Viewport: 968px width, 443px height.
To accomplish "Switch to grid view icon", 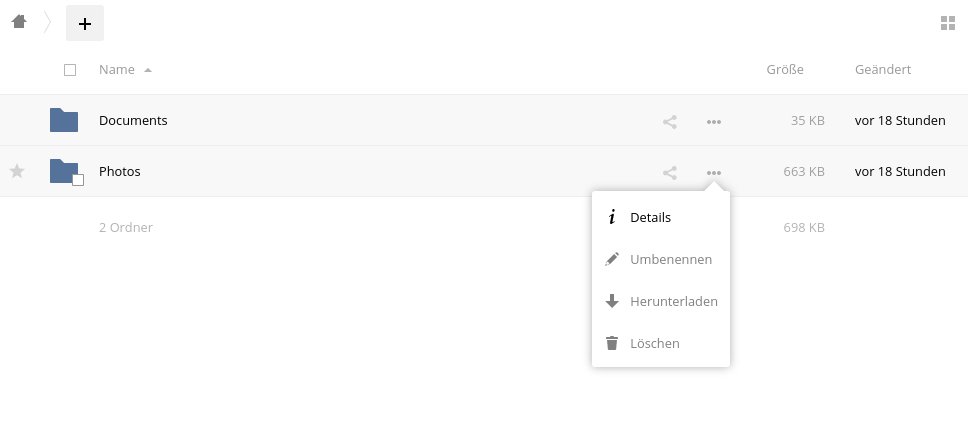I will point(948,23).
